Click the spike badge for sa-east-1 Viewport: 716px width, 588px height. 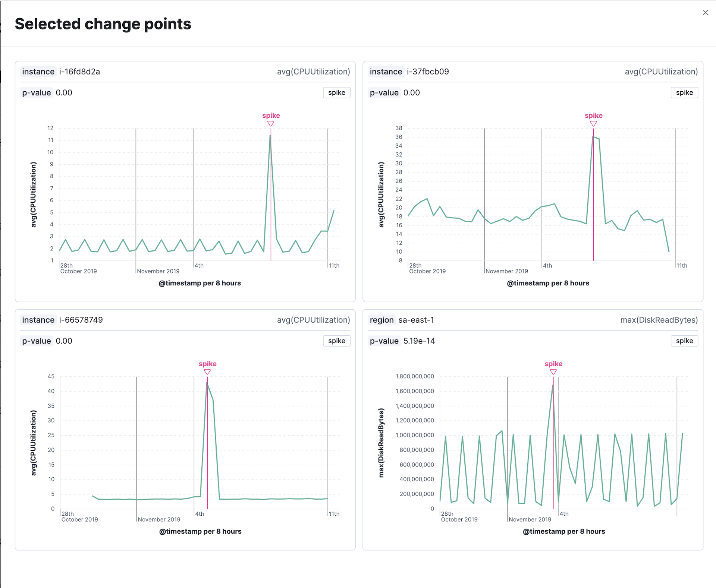pos(684,341)
